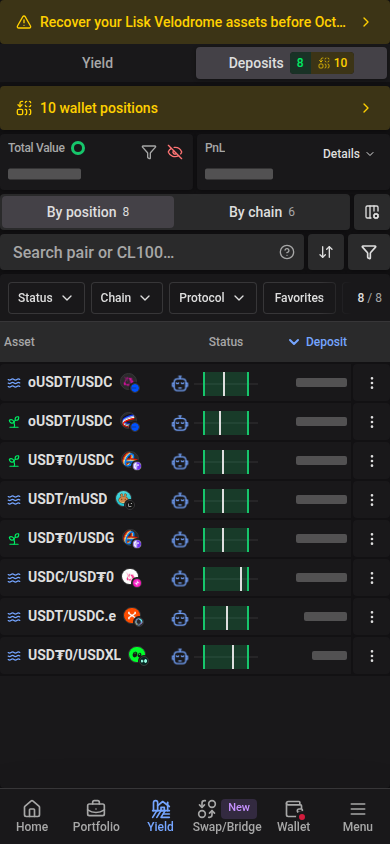The width and height of the screenshot is (390, 844).
Task: Open the column layout settings icon
Action: 372,212
